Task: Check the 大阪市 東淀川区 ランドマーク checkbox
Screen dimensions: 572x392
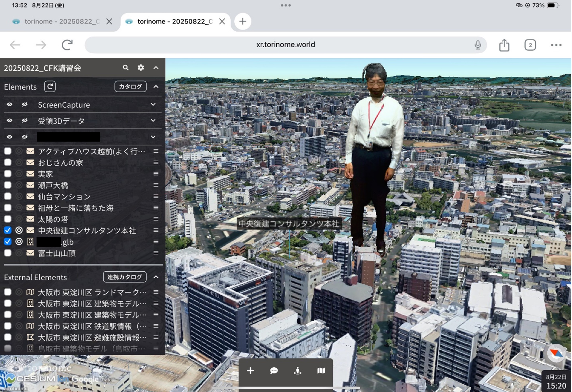Action: (x=8, y=292)
